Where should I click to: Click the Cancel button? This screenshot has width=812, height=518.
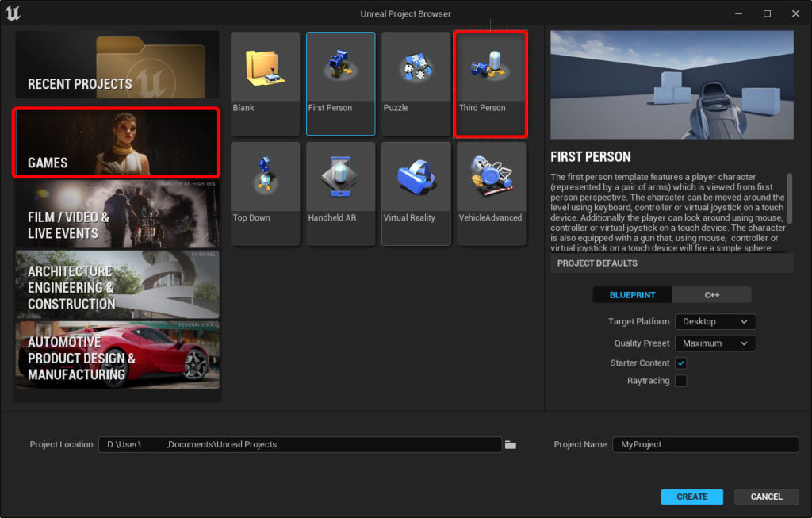[x=767, y=497]
